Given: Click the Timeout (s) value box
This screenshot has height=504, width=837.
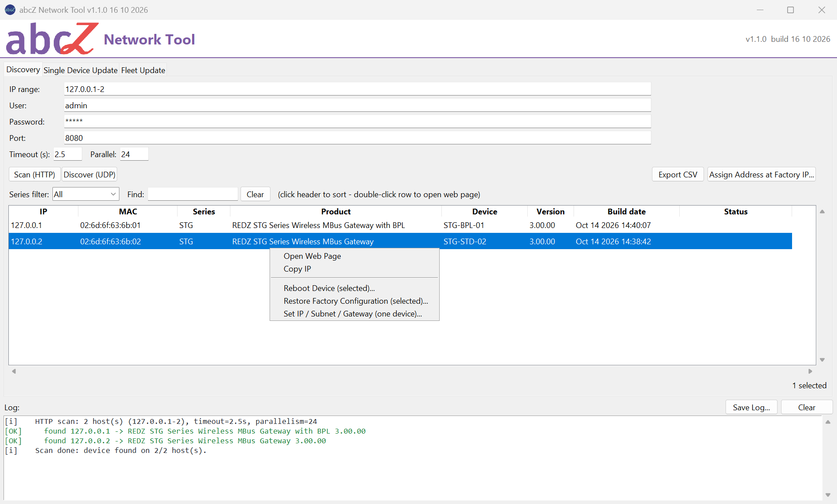Looking at the screenshot, I should [x=68, y=154].
